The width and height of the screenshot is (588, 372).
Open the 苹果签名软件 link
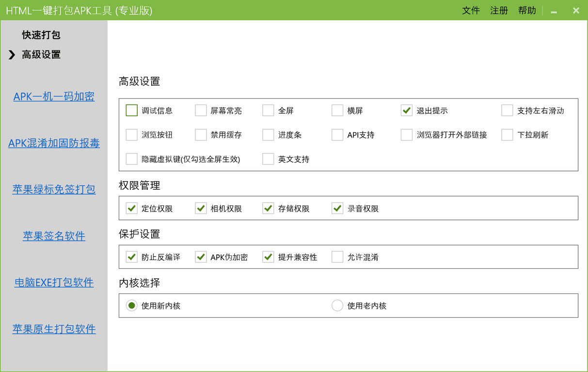tap(54, 236)
